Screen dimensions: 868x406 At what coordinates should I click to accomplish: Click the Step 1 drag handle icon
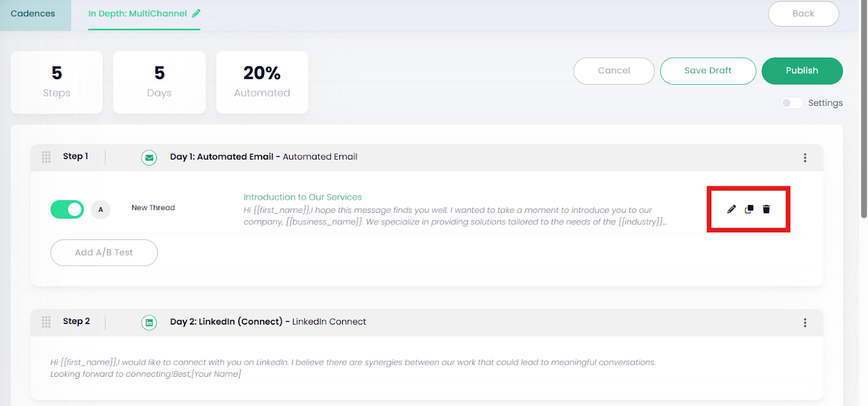46,157
